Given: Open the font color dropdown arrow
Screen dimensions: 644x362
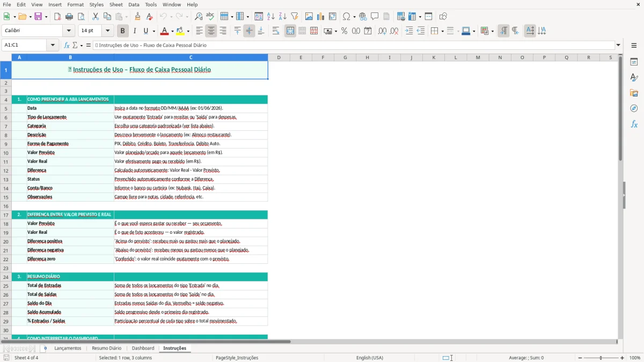Looking at the screenshot, I should tap(172, 31).
